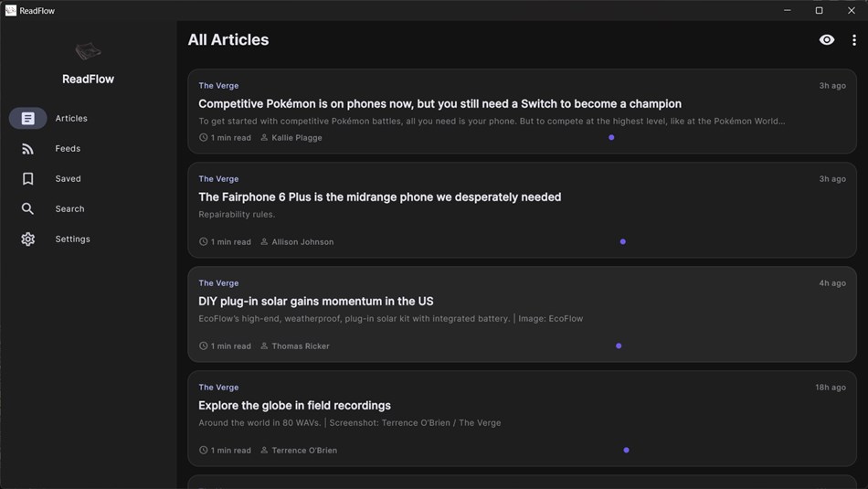Screen dimensions: 868x489
Task: Open the Articles section icon in sidebar
Action: tap(27, 119)
